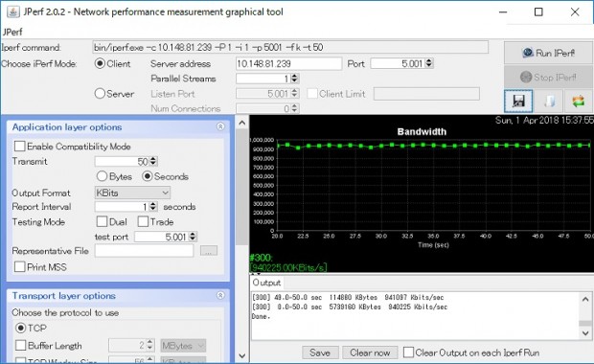Click output area scrollbar down arrow
594x364 pixels.
pos(585,333)
